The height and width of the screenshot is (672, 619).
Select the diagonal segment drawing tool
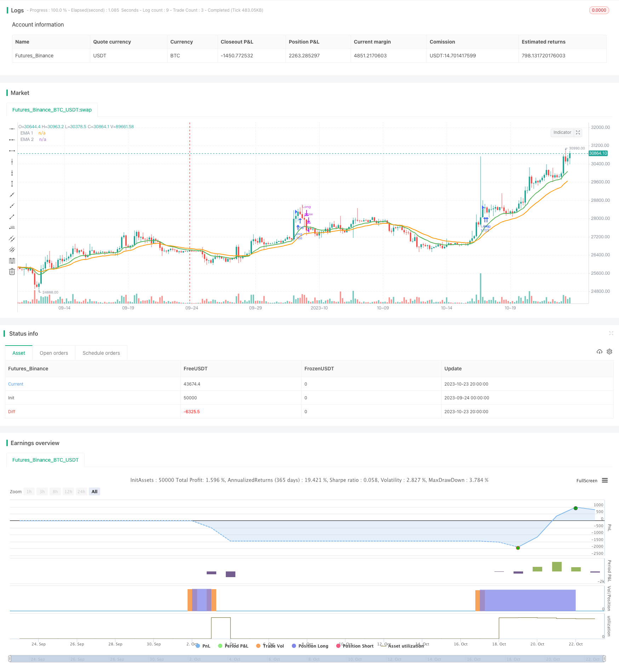(12, 217)
